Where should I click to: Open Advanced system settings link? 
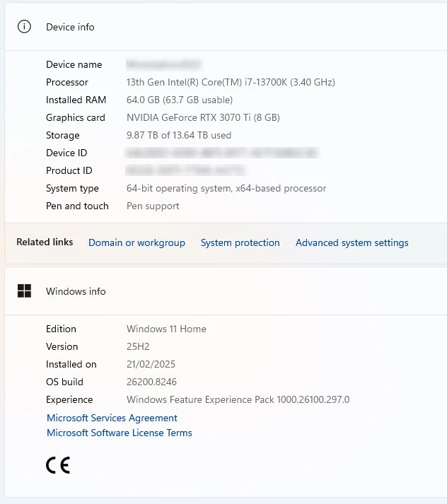click(352, 242)
